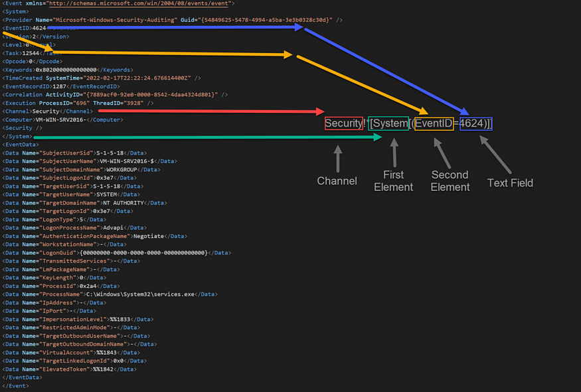Click the KeyLength data row

[x=54, y=278]
